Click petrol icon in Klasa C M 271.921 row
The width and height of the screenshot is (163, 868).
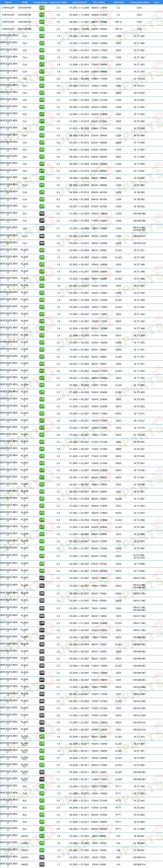click(42, 250)
